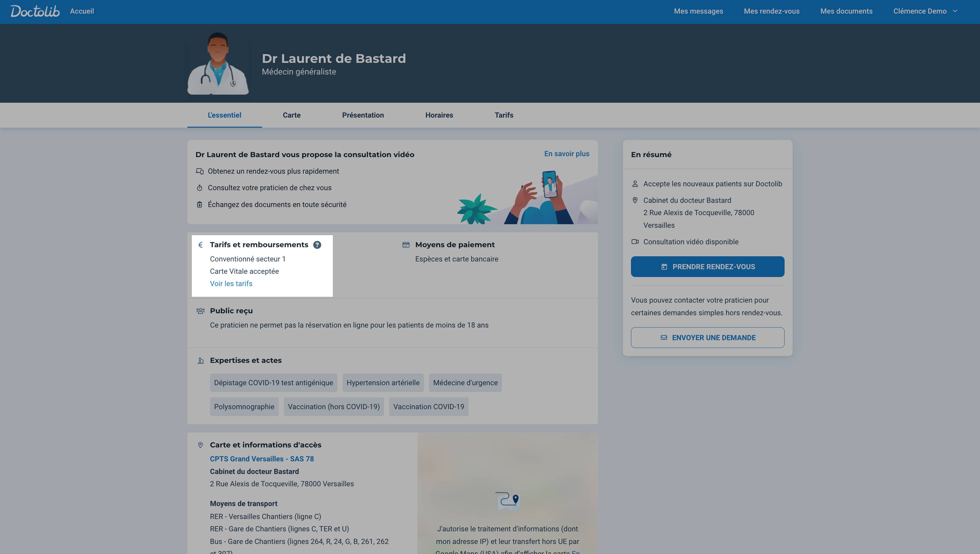980x554 pixels.
Task: Click the PRENDRE RENDEZ-VOUS button
Action: pyautogui.click(x=707, y=267)
